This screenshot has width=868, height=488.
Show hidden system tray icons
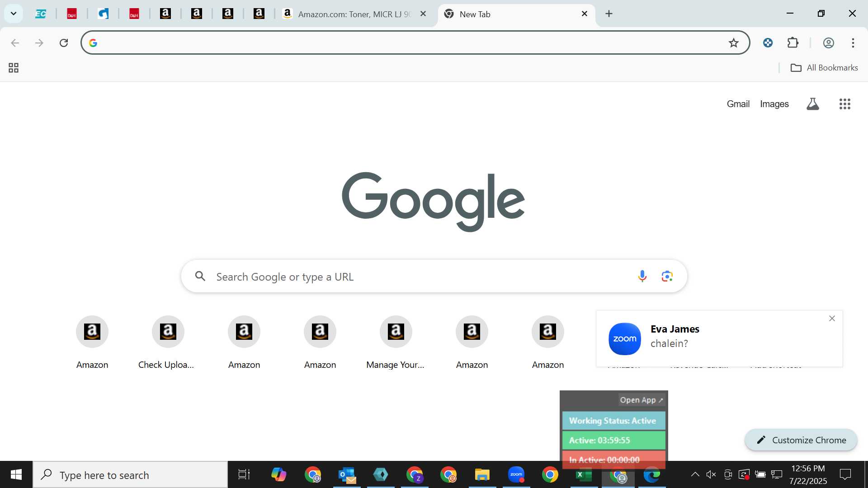coord(695,474)
